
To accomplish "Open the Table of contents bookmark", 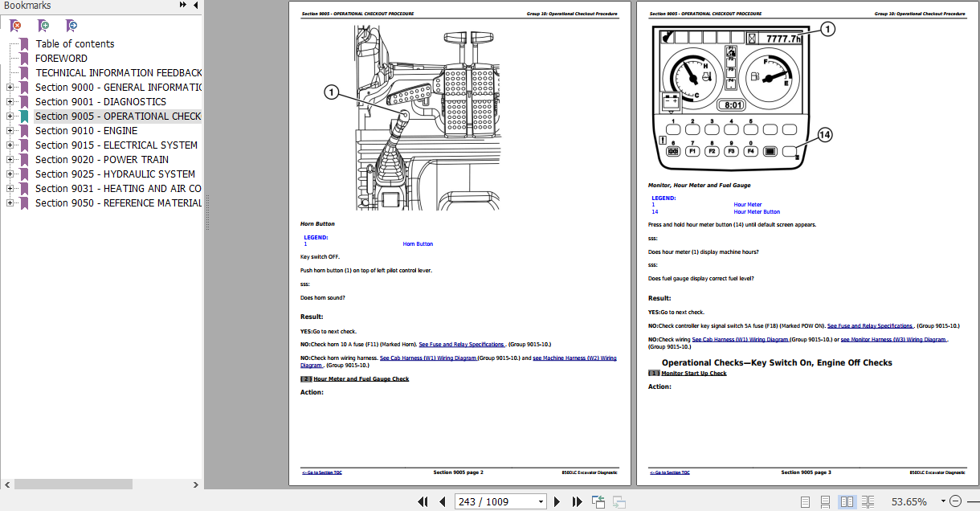I will (x=75, y=44).
